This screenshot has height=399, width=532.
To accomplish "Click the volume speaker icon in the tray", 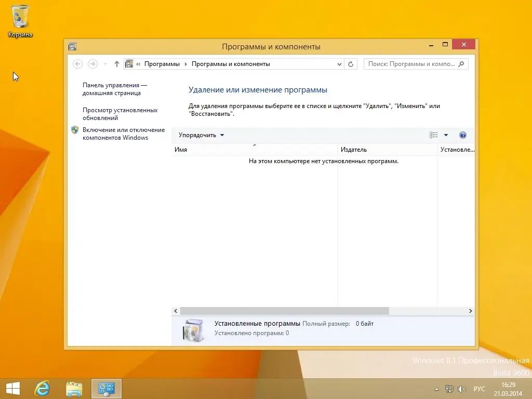I will [461, 389].
